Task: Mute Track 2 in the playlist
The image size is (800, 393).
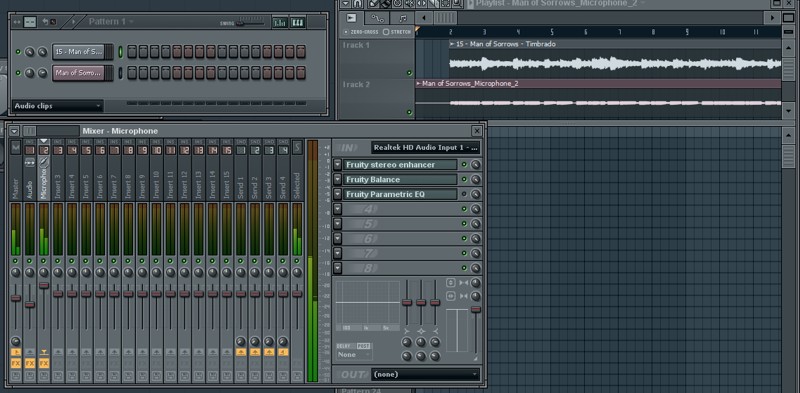Action: pyautogui.click(x=409, y=112)
